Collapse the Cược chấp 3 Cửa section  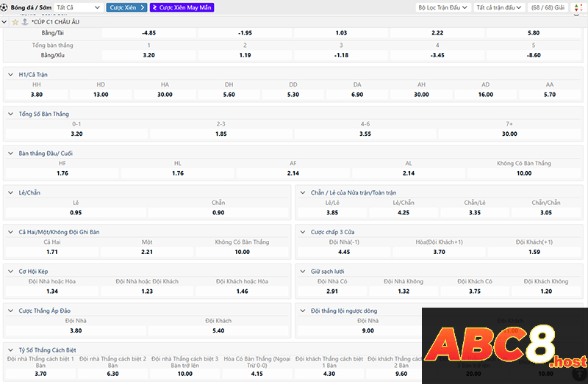(x=303, y=232)
